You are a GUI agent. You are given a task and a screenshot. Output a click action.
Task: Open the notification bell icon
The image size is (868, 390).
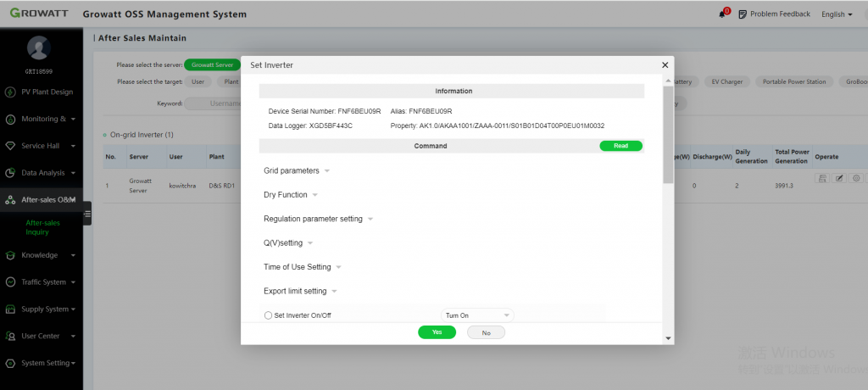722,14
